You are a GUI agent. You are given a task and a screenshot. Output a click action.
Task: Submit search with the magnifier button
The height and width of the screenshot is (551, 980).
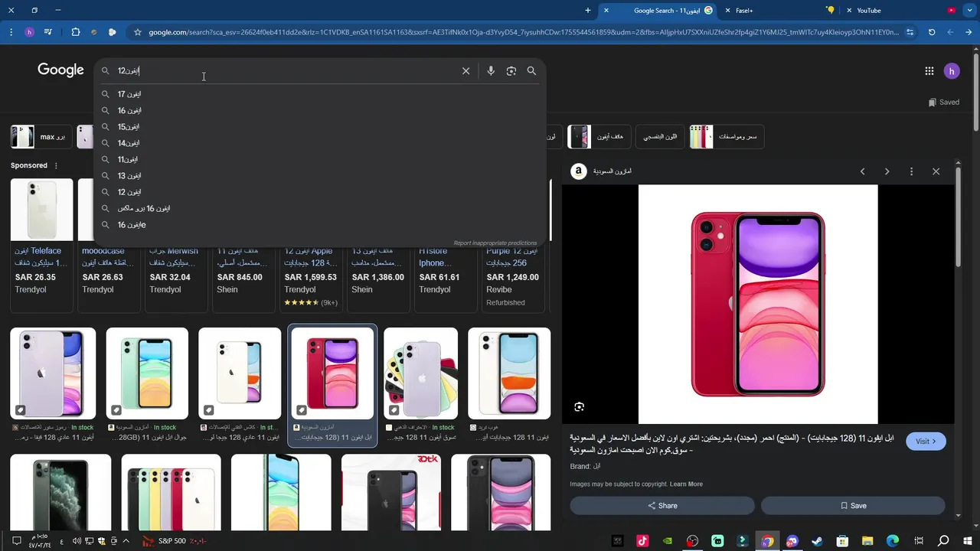click(x=531, y=71)
